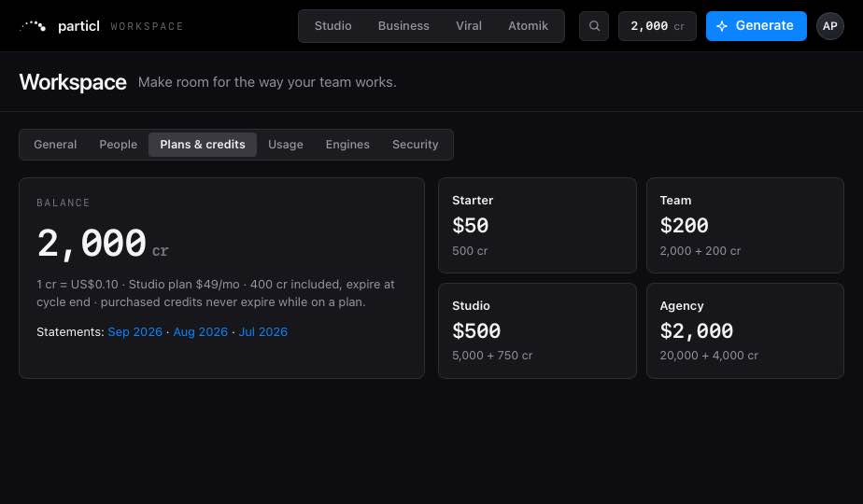Click the '500 cr' text

(470, 251)
